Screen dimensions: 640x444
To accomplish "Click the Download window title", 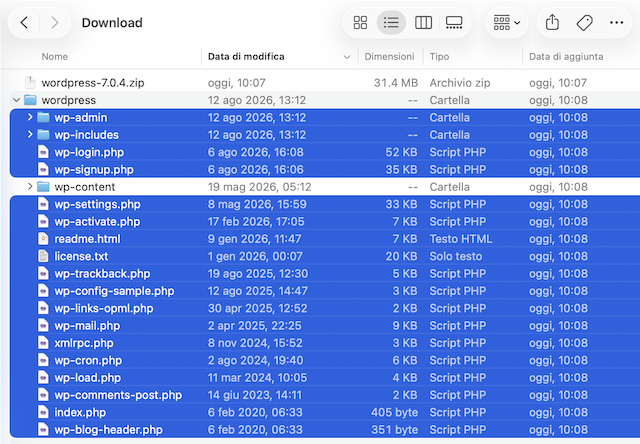I will click(112, 22).
